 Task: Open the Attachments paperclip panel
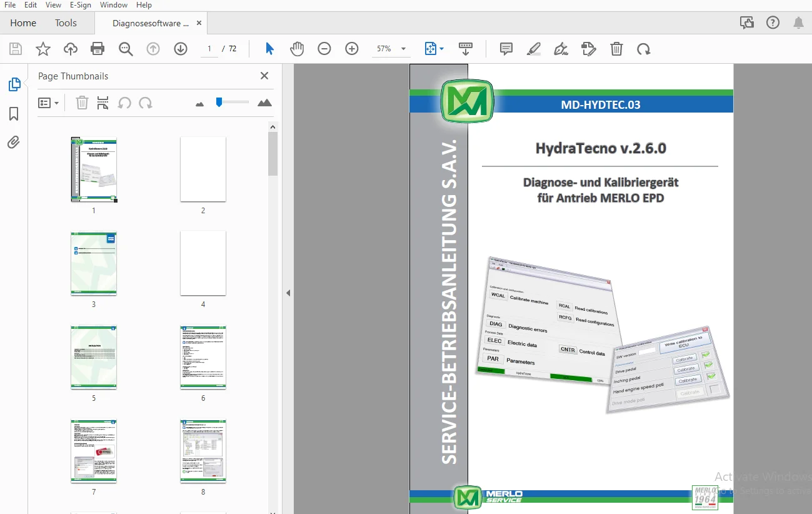click(14, 143)
